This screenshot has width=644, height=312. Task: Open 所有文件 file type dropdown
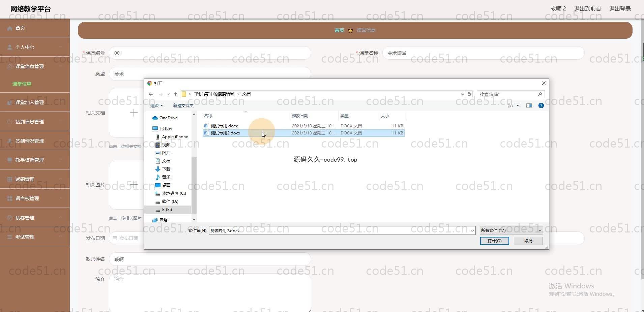point(511,230)
